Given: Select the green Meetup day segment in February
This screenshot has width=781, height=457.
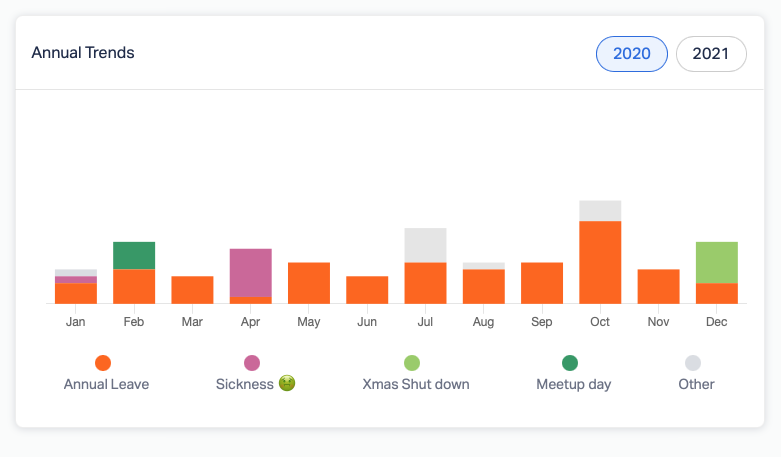Looking at the screenshot, I should (134, 255).
